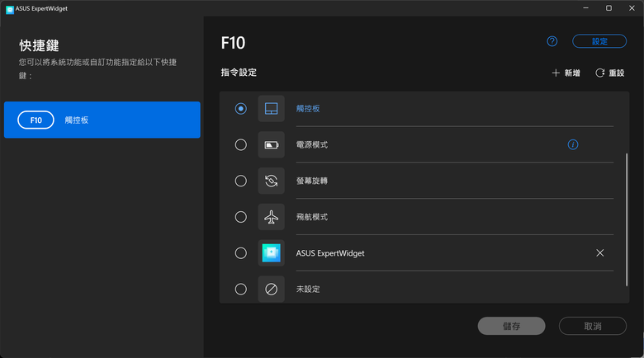
Task: Click the ASUS ExpertWidget app icon in list
Action: coord(271,253)
